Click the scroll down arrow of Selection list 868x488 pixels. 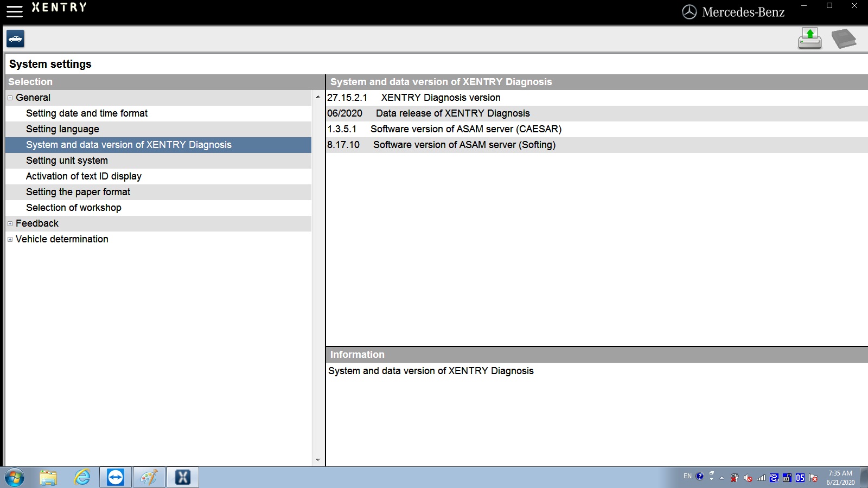tap(318, 460)
